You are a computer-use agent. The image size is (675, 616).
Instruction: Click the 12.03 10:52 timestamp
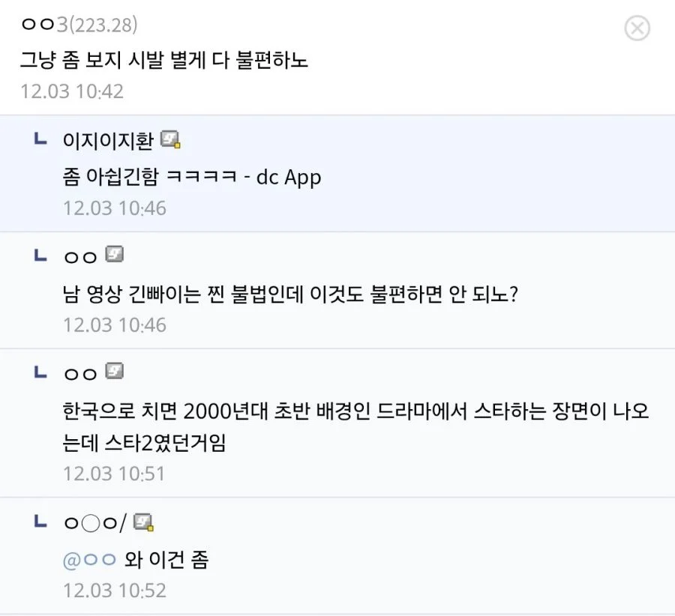[114, 590]
